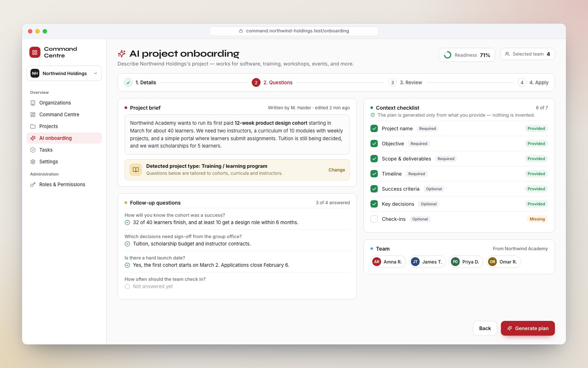Click the lock icon in the address bar
Viewport: 588px width, 368px height.
tap(241, 31)
